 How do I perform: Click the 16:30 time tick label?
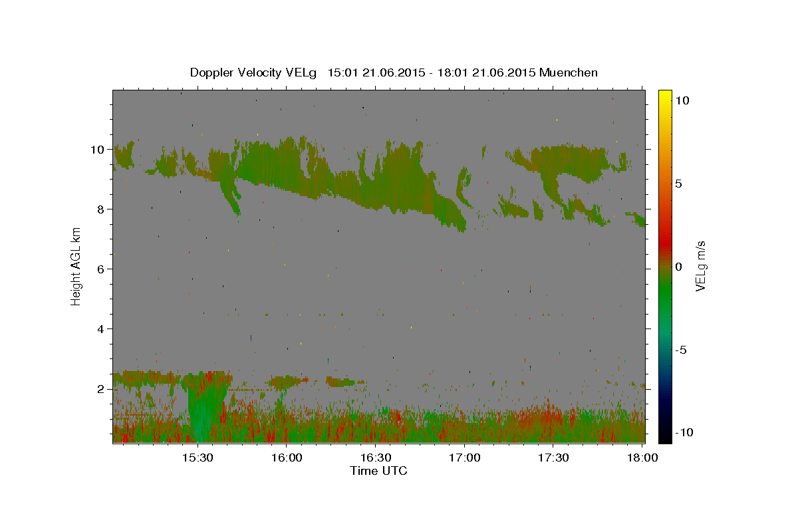376,458
